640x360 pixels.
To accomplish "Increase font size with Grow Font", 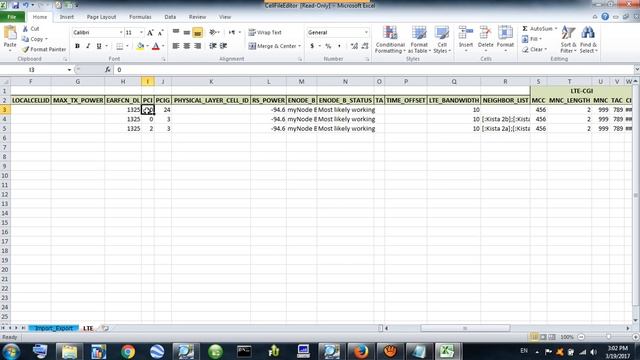I will 150,33.
